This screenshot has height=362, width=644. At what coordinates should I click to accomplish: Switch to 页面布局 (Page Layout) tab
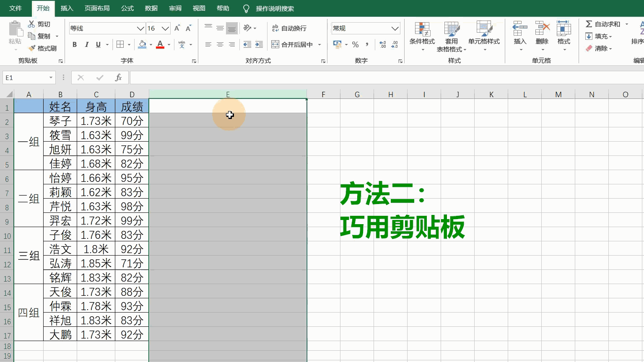pos(97,8)
